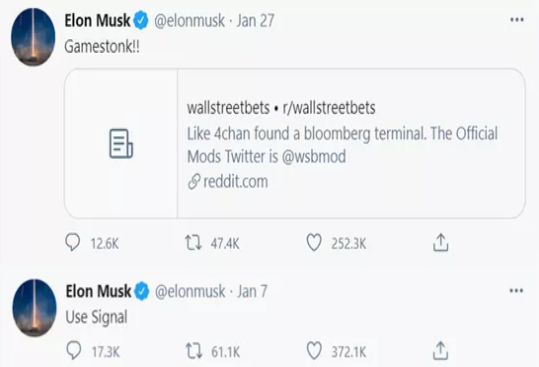The image size is (539, 367).
Task: Retweet the Use Signal tweet
Action: (194, 351)
